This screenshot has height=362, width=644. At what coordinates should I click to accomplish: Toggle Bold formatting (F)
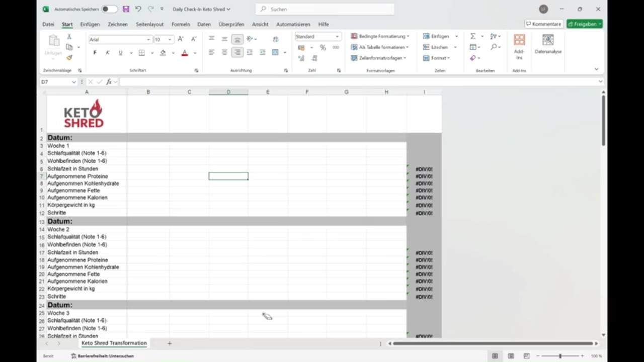[95, 53]
